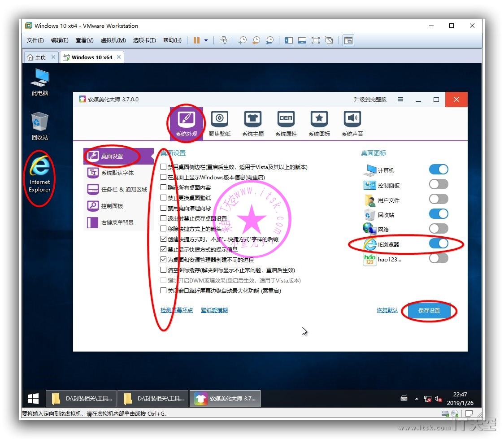Click Windows Start button in guest
The height and width of the screenshot is (439, 504).
(33, 399)
